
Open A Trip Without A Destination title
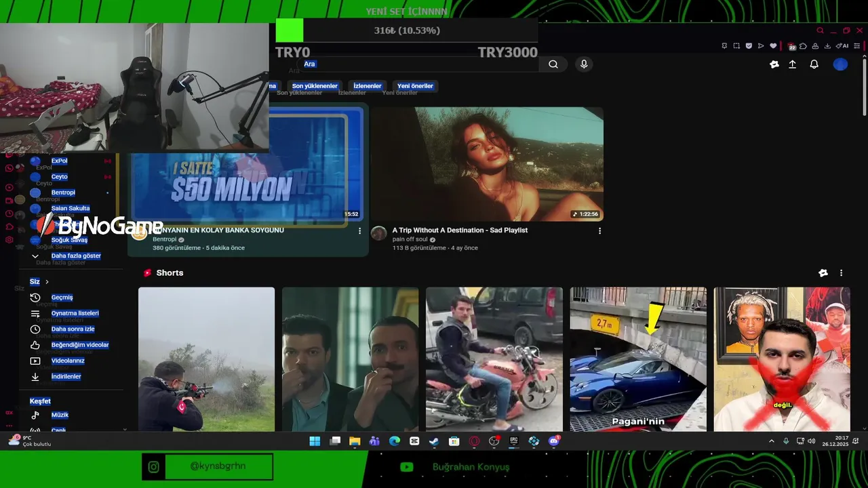[460, 230]
